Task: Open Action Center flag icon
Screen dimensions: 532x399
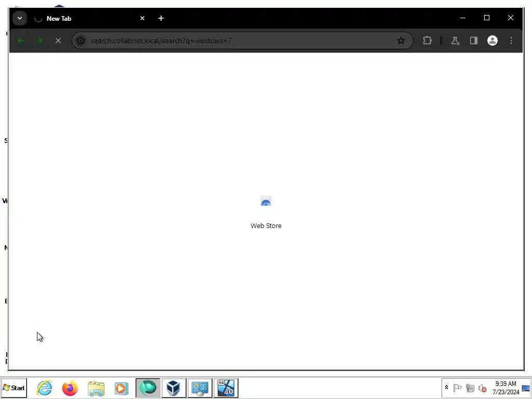Action: 457,388
